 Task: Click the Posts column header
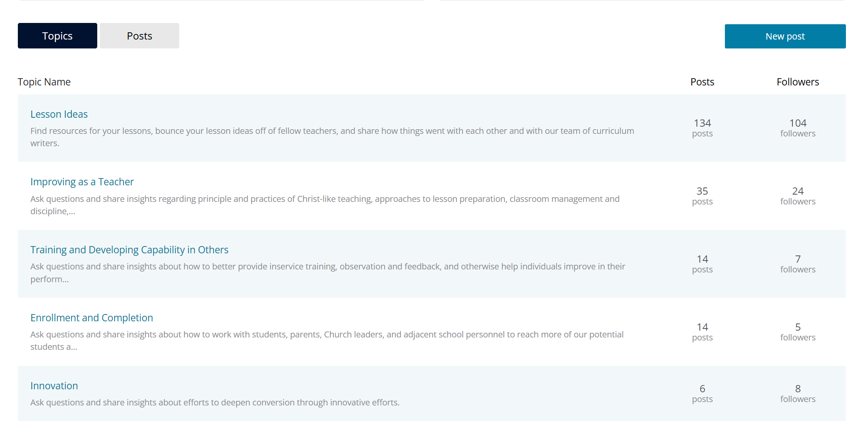[702, 82]
